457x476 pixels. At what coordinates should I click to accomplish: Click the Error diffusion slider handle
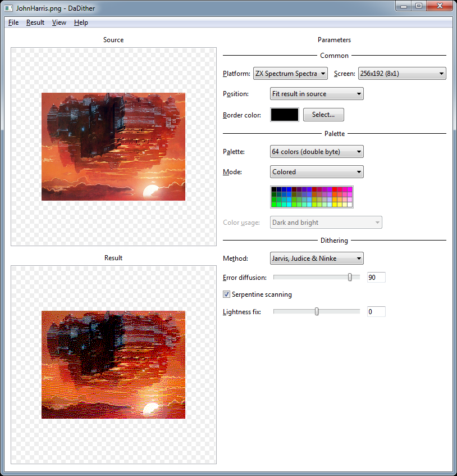click(x=350, y=277)
